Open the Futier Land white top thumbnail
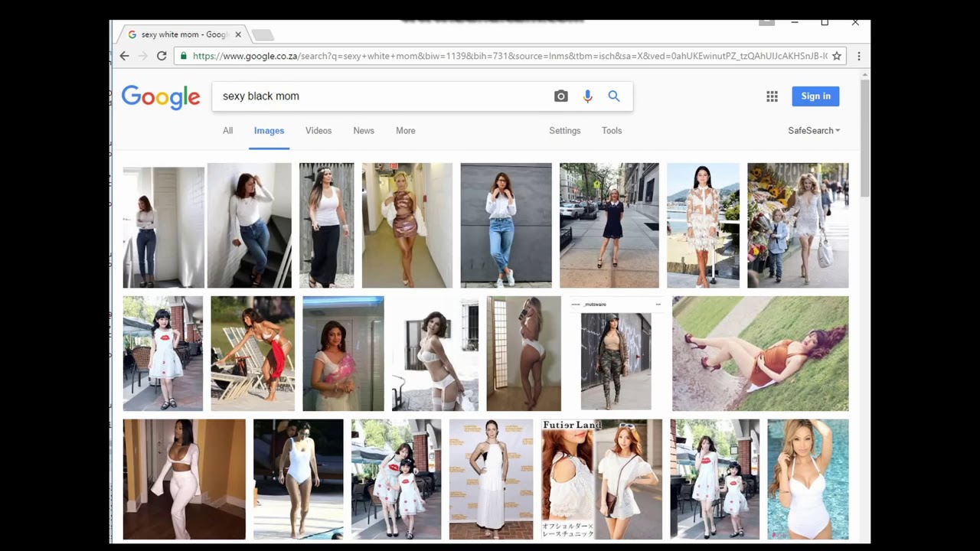980x551 pixels. (x=602, y=479)
